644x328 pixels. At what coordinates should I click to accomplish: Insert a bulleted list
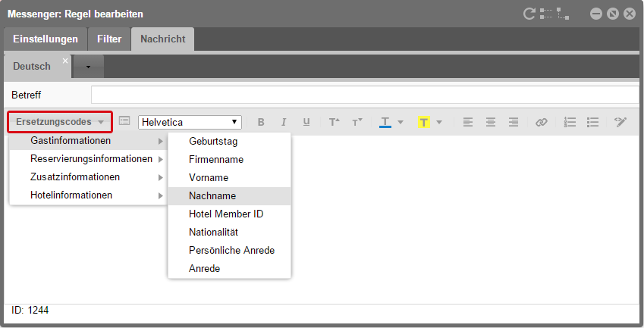pos(593,122)
